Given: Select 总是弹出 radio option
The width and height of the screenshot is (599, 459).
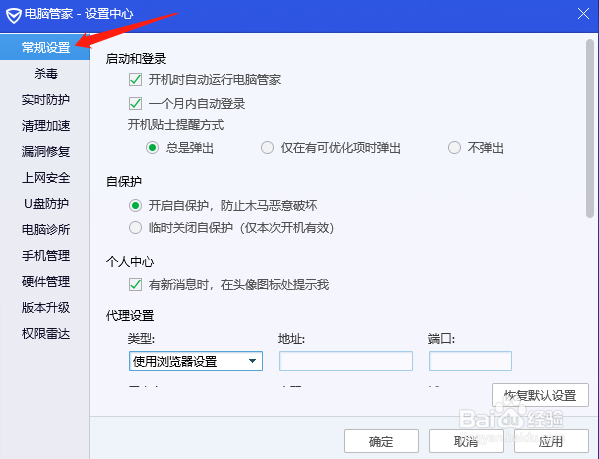Looking at the screenshot, I should pos(152,147).
